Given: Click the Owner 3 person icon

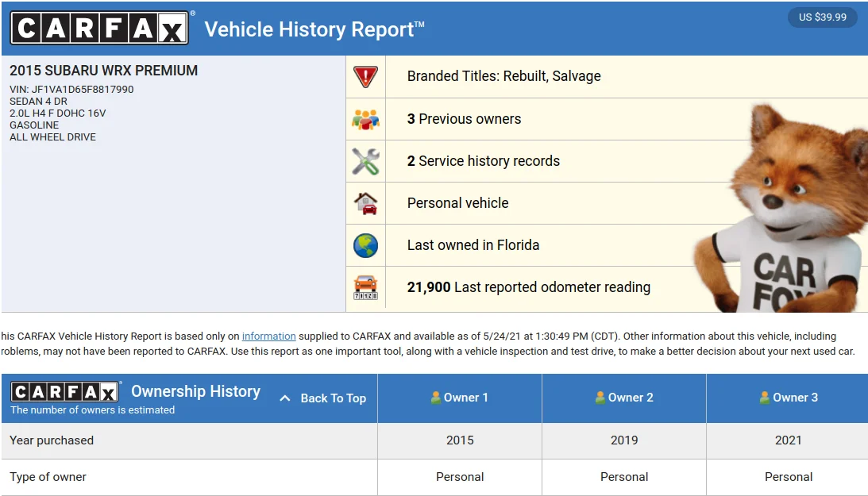Looking at the screenshot, I should point(765,397).
